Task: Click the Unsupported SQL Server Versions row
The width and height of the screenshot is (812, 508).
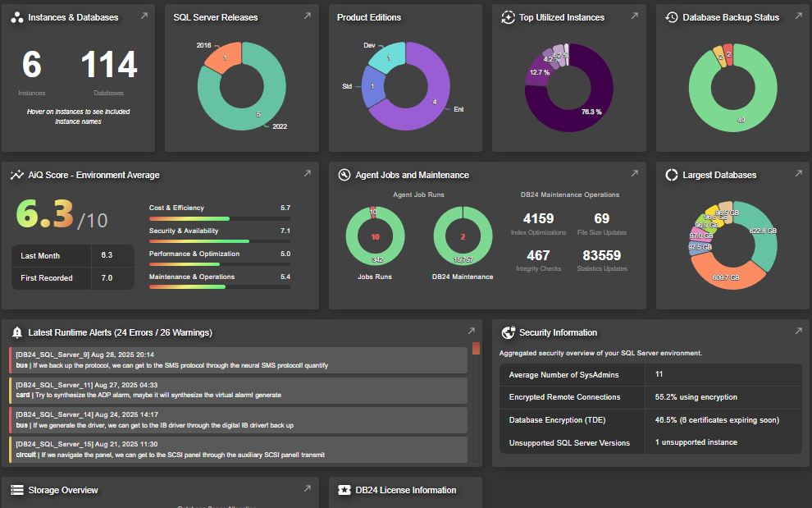Action: 650,442
